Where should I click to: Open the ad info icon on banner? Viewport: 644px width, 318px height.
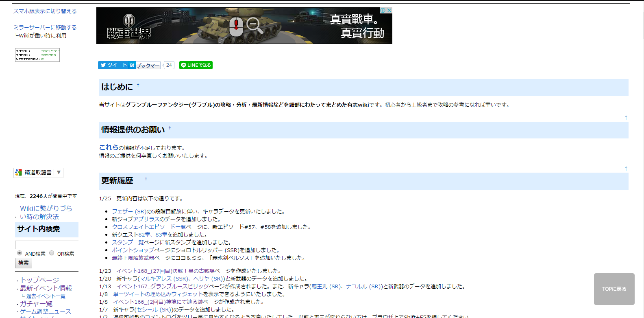click(383, 10)
